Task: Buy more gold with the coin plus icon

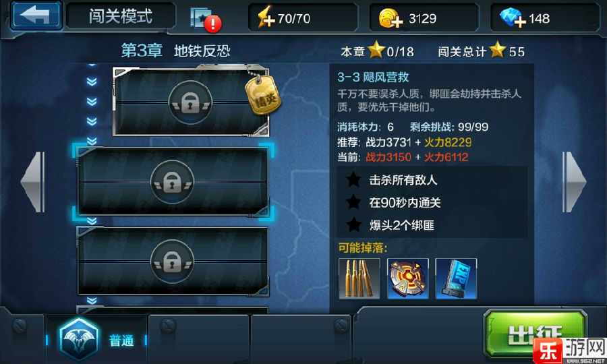Action: [391, 18]
